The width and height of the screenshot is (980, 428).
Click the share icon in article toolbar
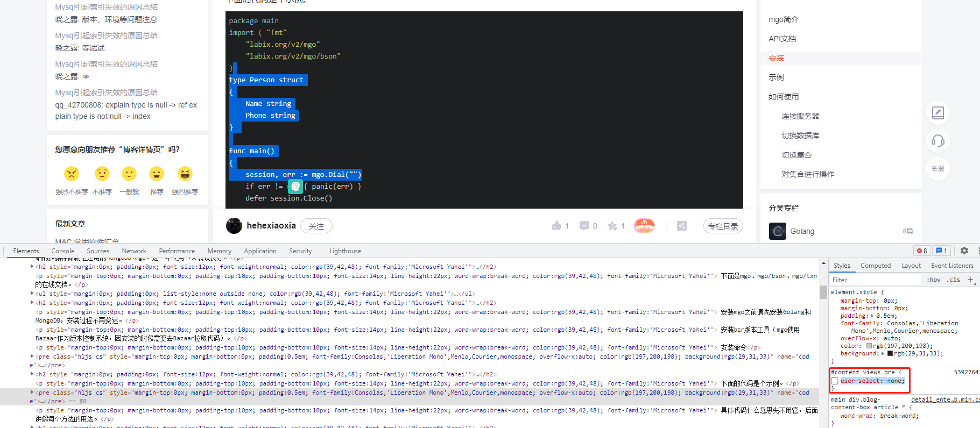click(681, 226)
